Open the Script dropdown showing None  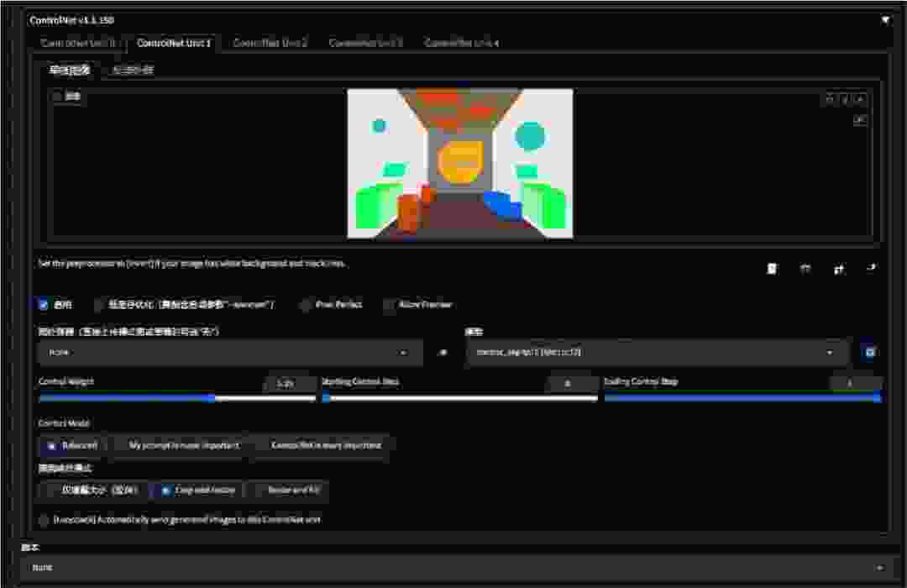(456, 567)
